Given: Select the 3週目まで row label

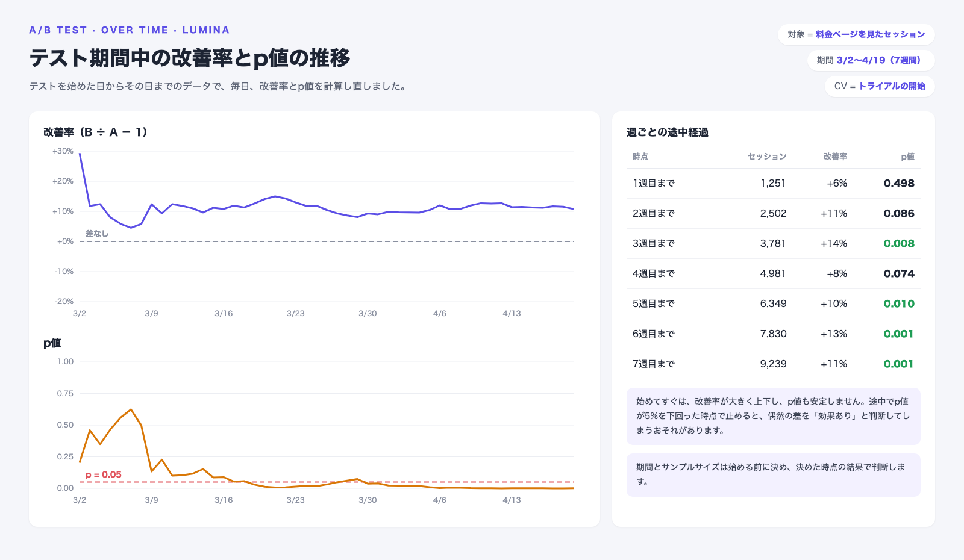Looking at the screenshot, I should point(654,243).
